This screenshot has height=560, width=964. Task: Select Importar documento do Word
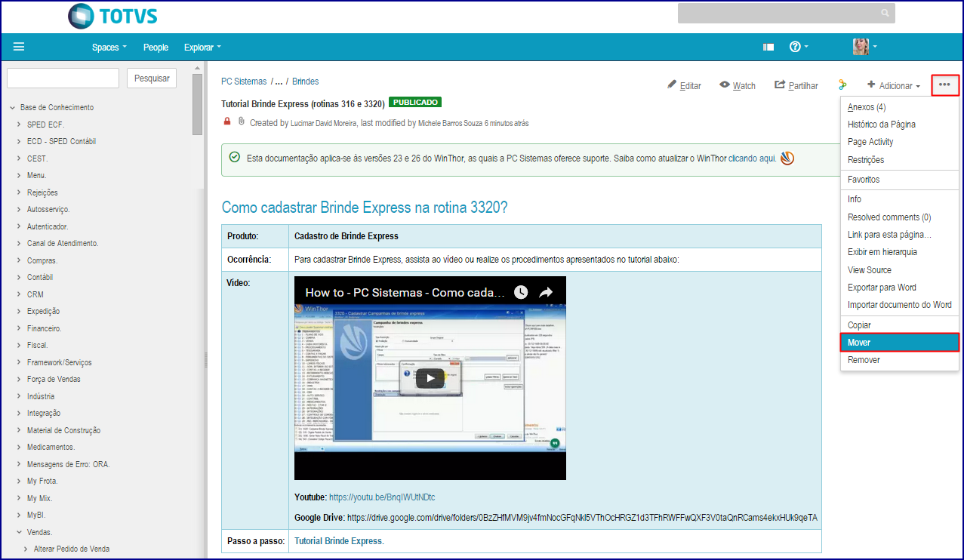(899, 305)
